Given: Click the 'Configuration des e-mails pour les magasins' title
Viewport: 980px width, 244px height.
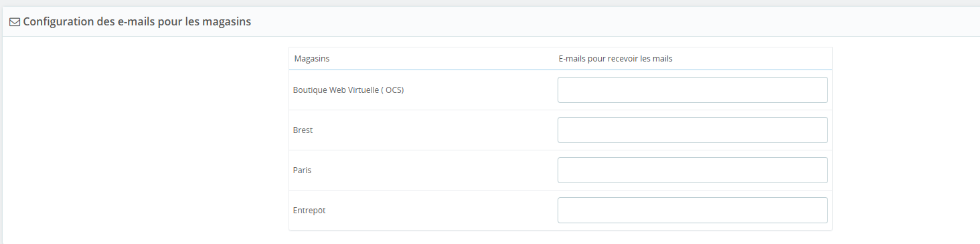Looking at the screenshot, I should [x=137, y=21].
